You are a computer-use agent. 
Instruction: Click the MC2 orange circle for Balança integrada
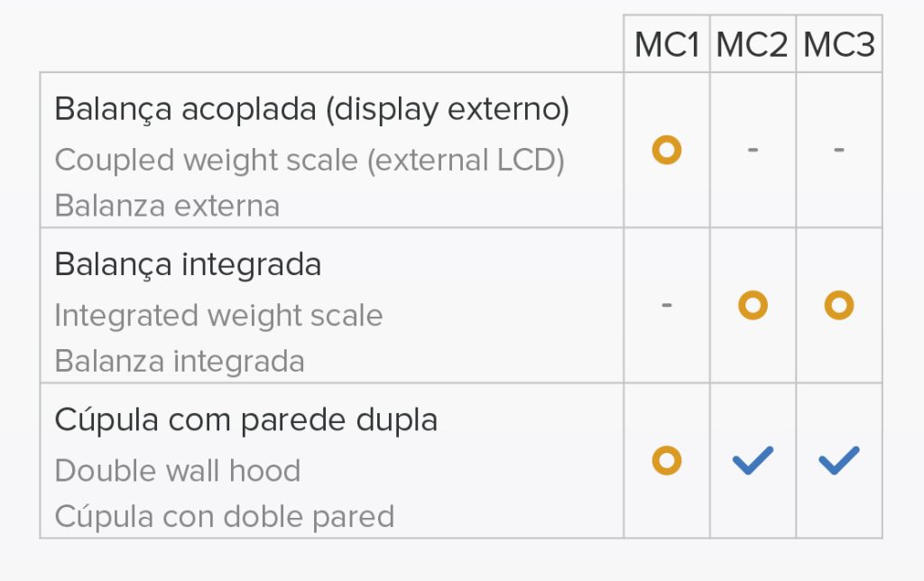coord(753,305)
